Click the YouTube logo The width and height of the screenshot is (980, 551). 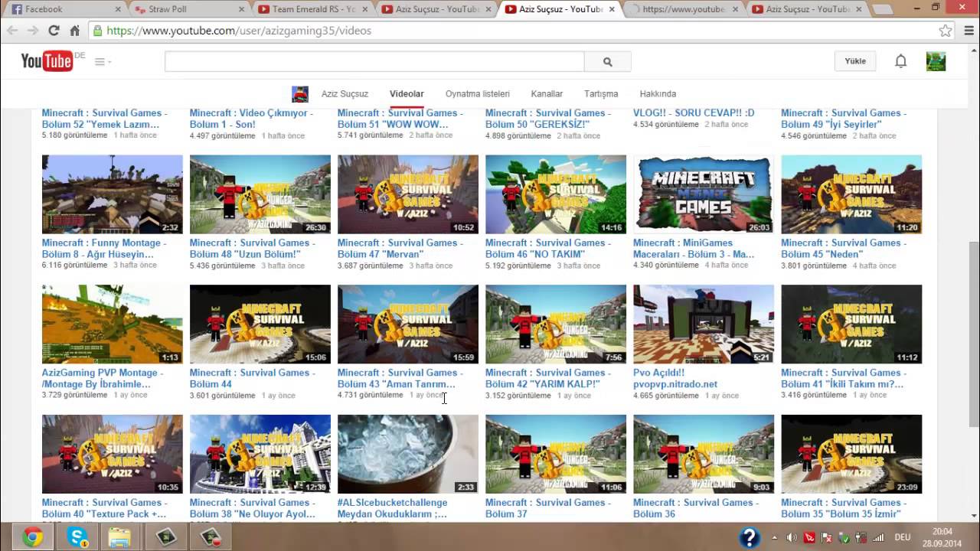(47, 61)
